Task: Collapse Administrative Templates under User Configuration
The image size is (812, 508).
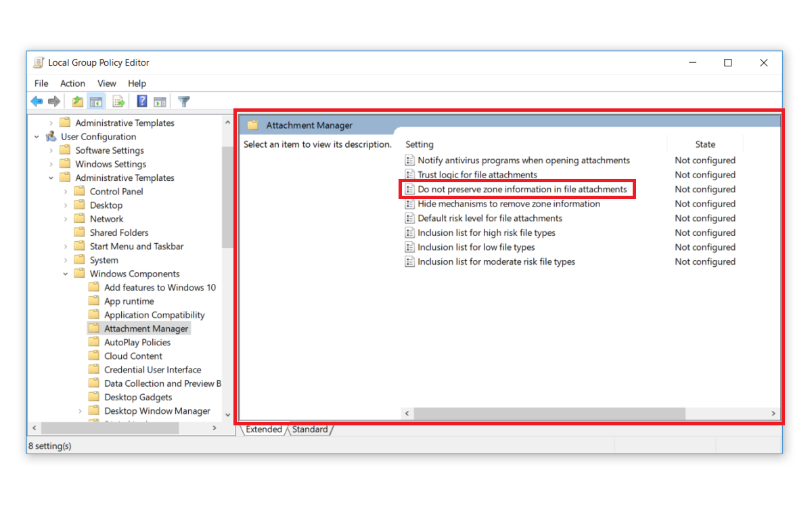Action: point(51,178)
